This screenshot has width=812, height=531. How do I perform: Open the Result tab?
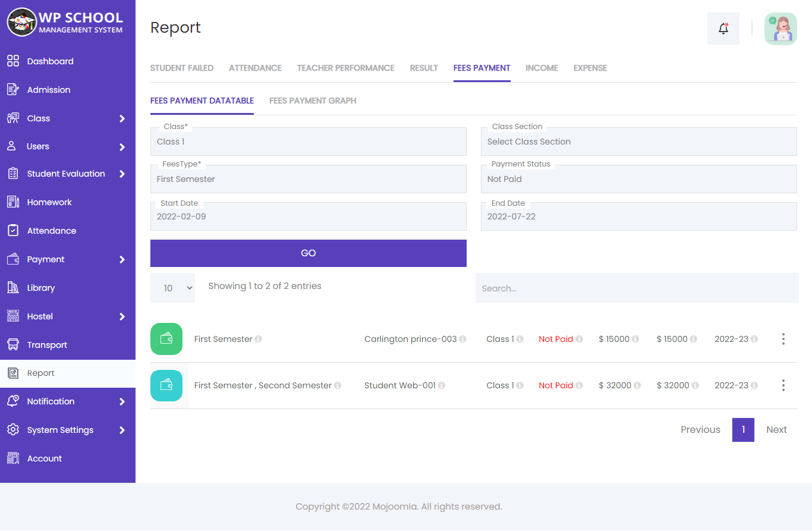click(424, 68)
